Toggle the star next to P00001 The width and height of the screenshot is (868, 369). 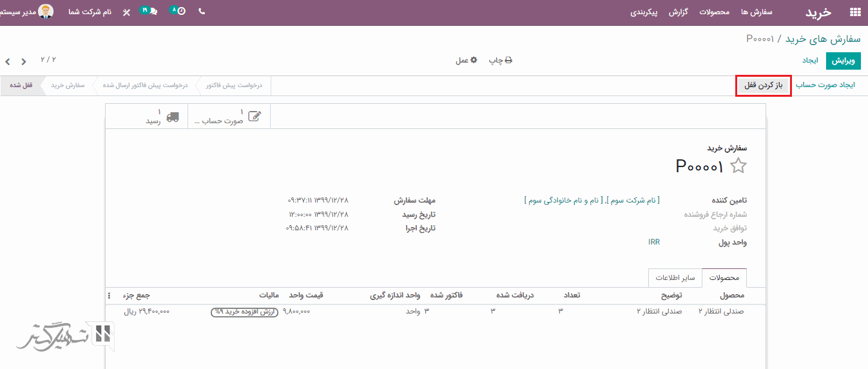pyautogui.click(x=738, y=166)
